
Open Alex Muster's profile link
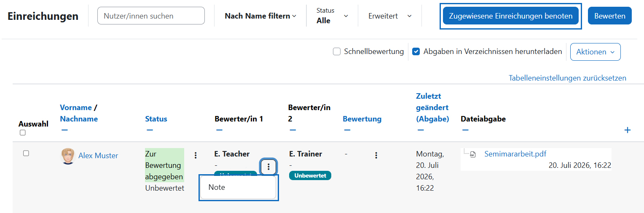[98, 156]
